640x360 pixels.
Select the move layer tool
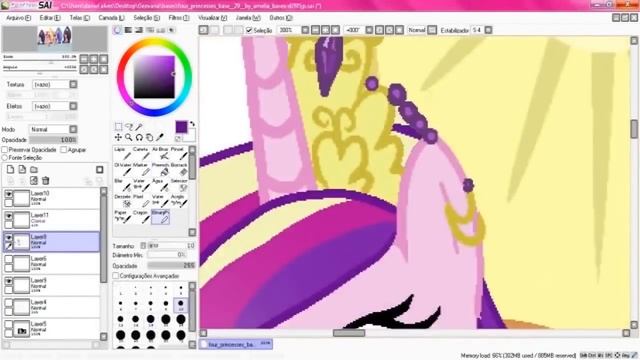[118, 138]
